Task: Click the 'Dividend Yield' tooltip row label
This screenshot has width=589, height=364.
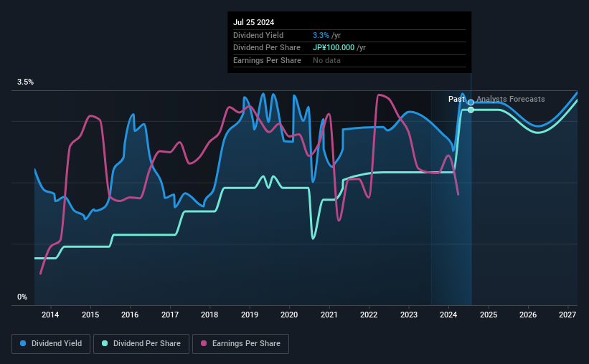Action: coord(258,35)
